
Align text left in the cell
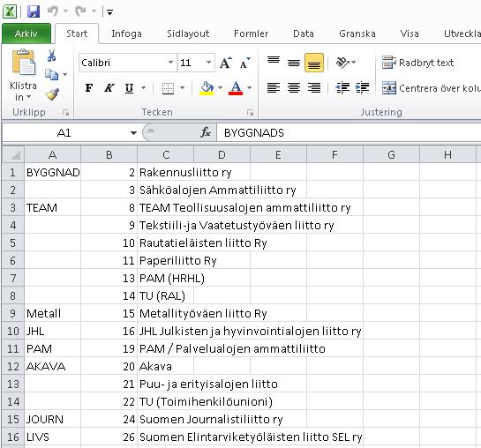tap(274, 88)
